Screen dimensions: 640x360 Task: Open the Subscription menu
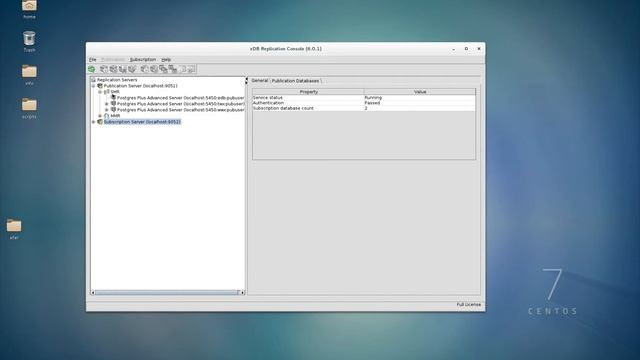tap(143, 60)
